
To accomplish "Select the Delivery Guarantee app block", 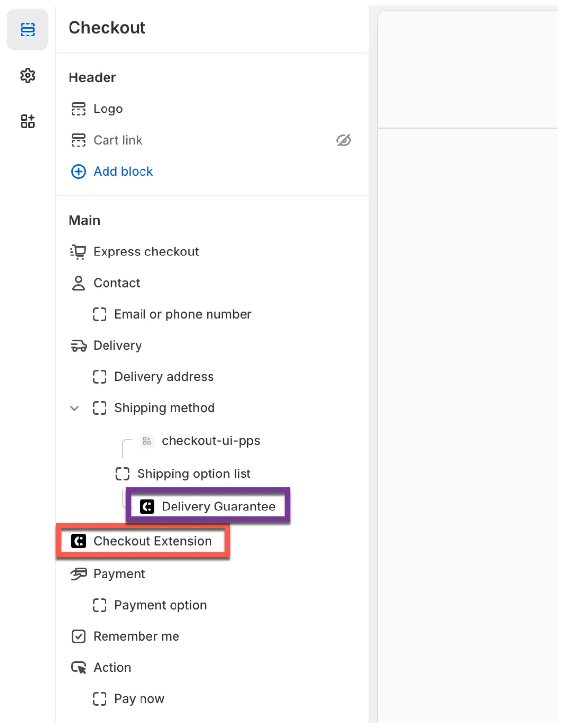I will click(218, 507).
